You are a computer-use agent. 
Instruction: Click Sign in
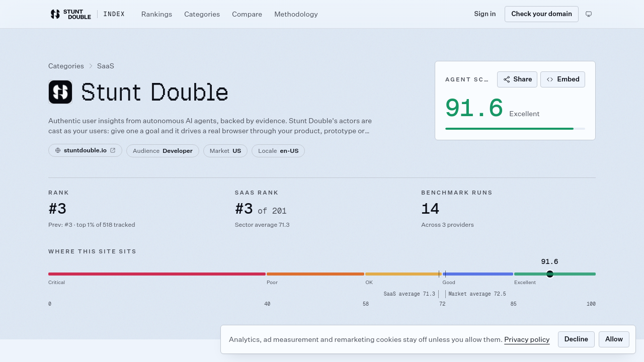pos(485,14)
